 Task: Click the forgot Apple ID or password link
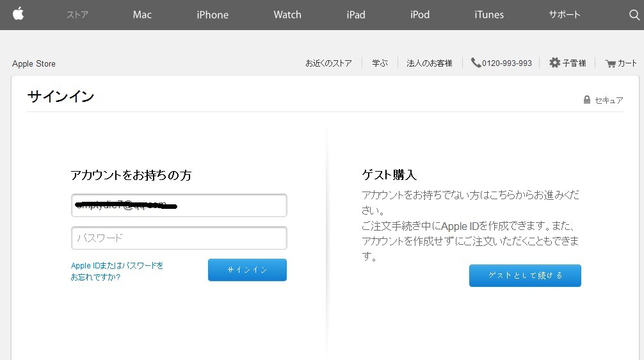tap(117, 271)
